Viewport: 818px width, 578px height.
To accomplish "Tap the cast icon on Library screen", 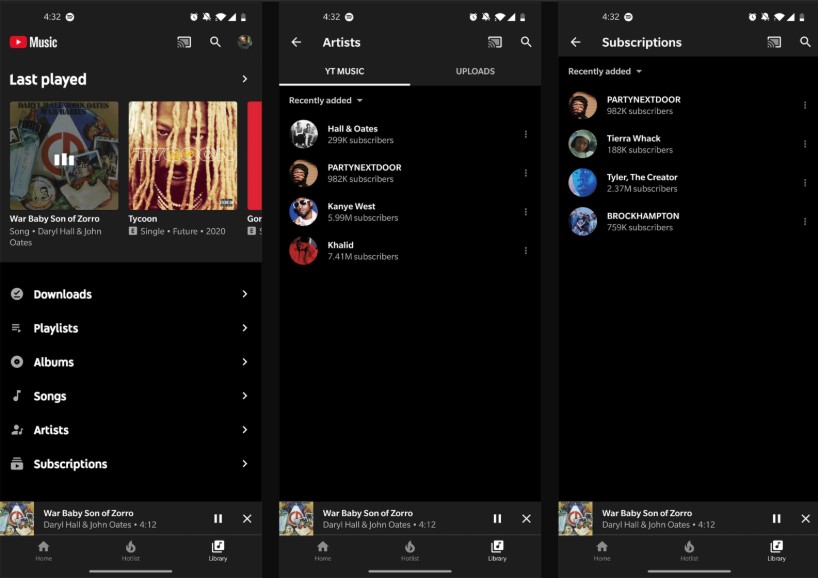I will pos(184,42).
